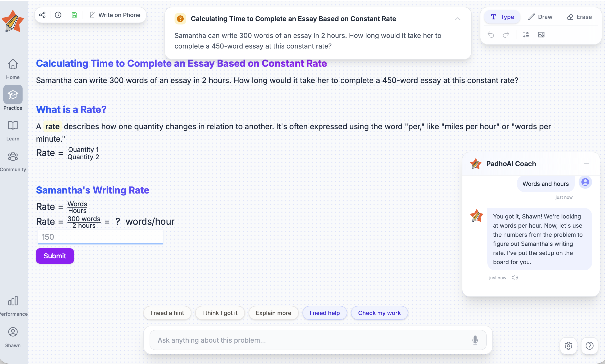Play coach message with speaker icon
605x364 pixels.
514,277
